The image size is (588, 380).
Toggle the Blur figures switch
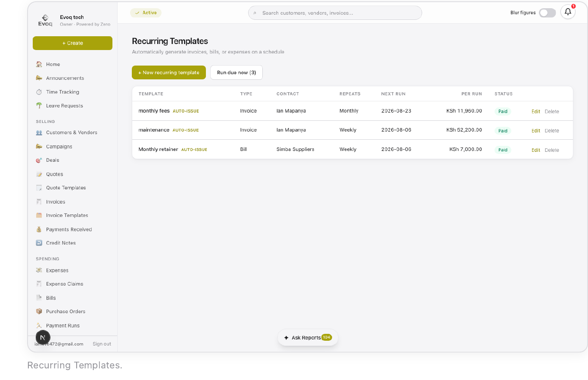click(x=548, y=13)
